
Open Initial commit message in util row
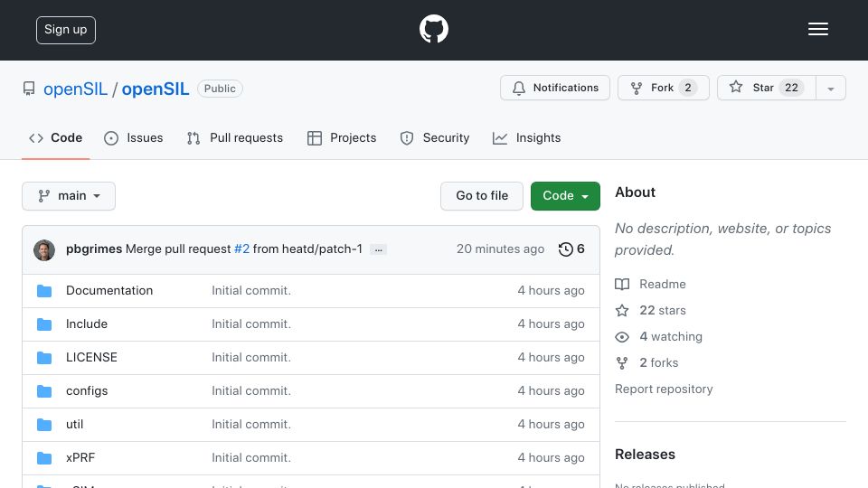click(x=251, y=425)
